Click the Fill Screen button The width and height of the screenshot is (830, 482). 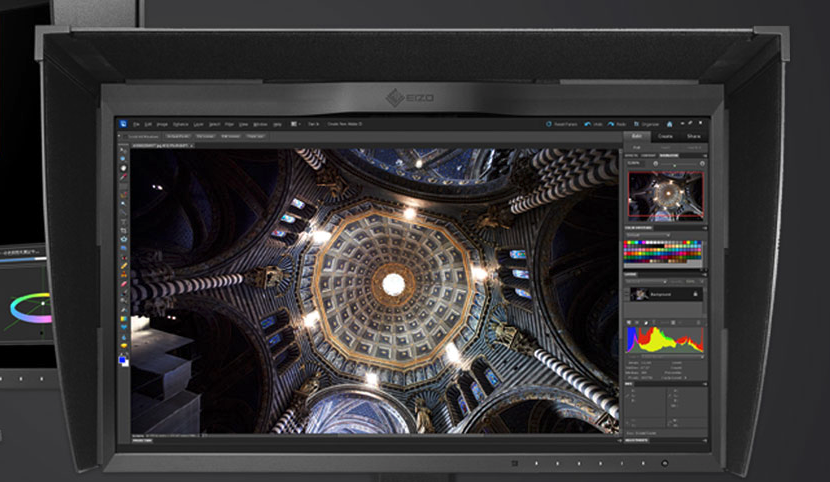(231, 136)
